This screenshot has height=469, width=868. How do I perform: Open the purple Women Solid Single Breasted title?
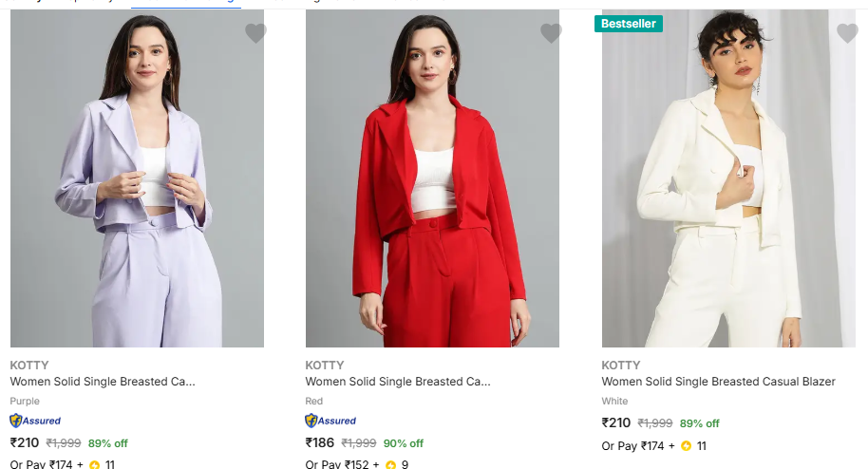[103, 382]
